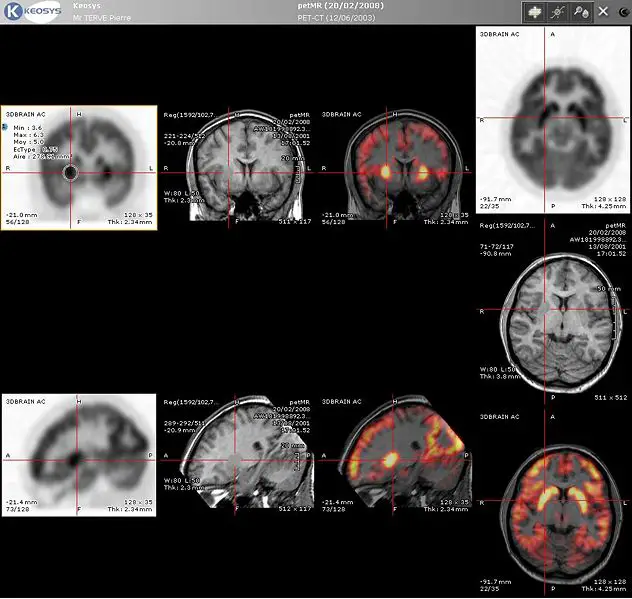This screenshot has height=599, width=632.
Task: Select the circular ROI on coronal PET view
Action: [x=71, y=173]
